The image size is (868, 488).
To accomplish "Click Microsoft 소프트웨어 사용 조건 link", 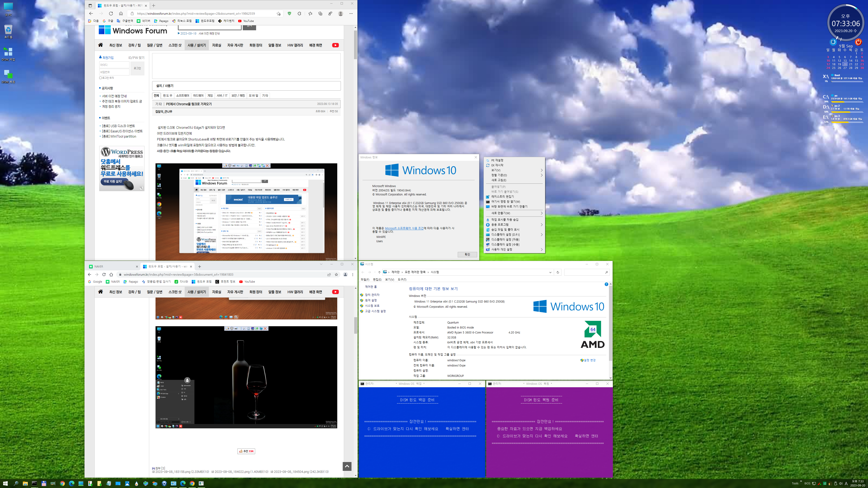I will coord(404,228).
